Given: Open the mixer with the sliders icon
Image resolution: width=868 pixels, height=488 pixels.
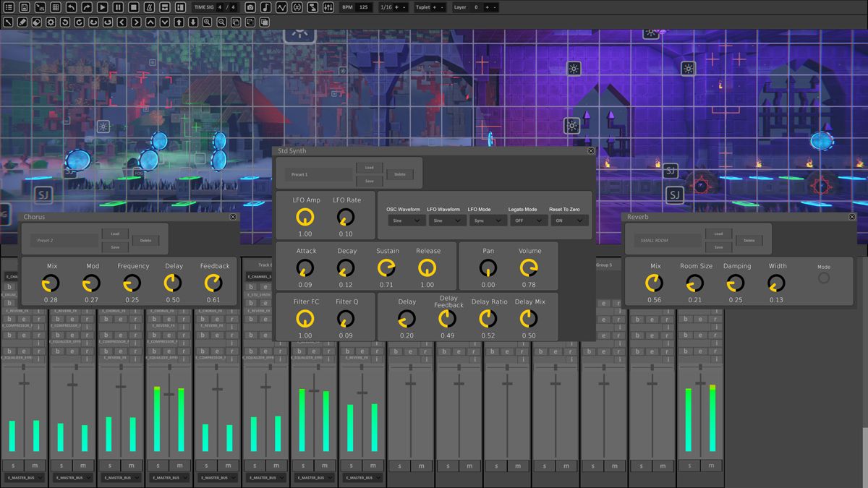Looking at the screenshot, I should point(328,7).
